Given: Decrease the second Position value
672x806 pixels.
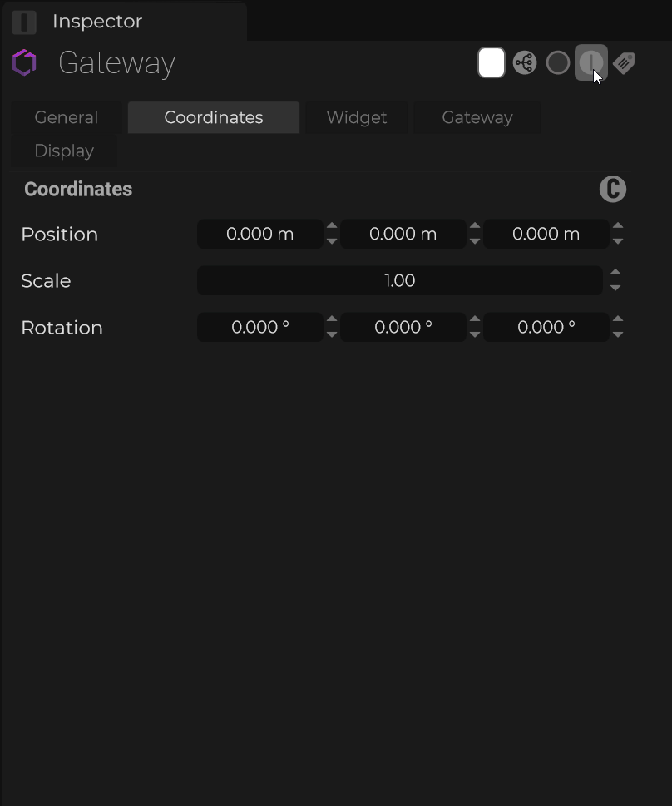Looking at the screenshot, I should click(475, 242).
